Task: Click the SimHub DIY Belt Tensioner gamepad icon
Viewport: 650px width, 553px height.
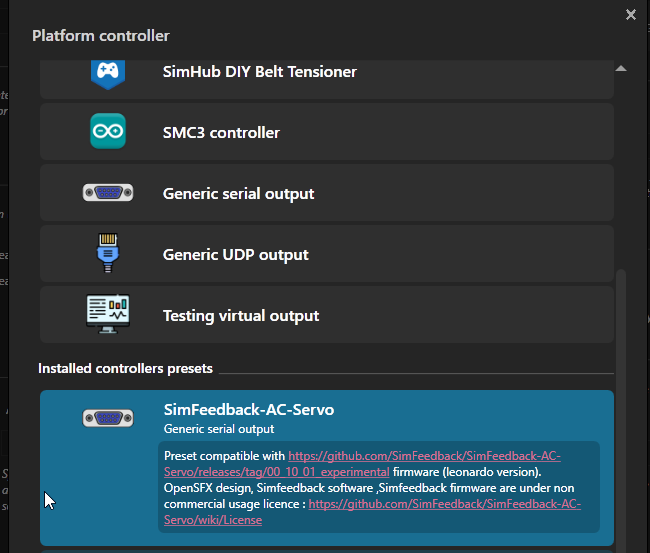Action: click(x=108, y=72)
